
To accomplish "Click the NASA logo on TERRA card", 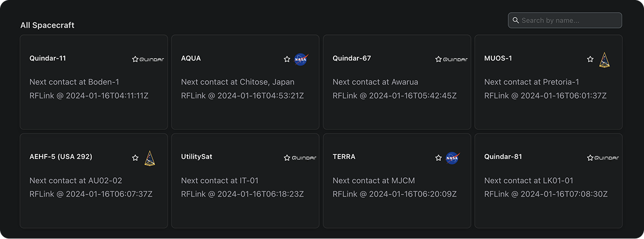I will (452, 158).
